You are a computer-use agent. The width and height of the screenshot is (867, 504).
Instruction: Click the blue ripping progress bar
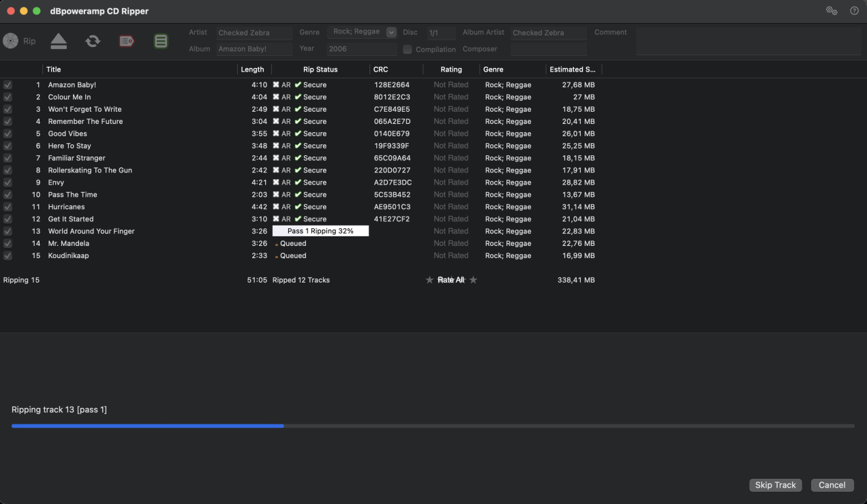(147, 426)
